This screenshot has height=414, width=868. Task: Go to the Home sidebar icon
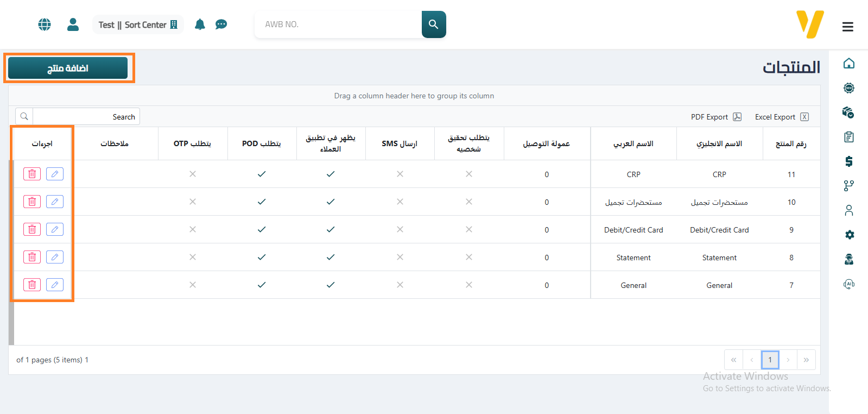click(849, 64)
